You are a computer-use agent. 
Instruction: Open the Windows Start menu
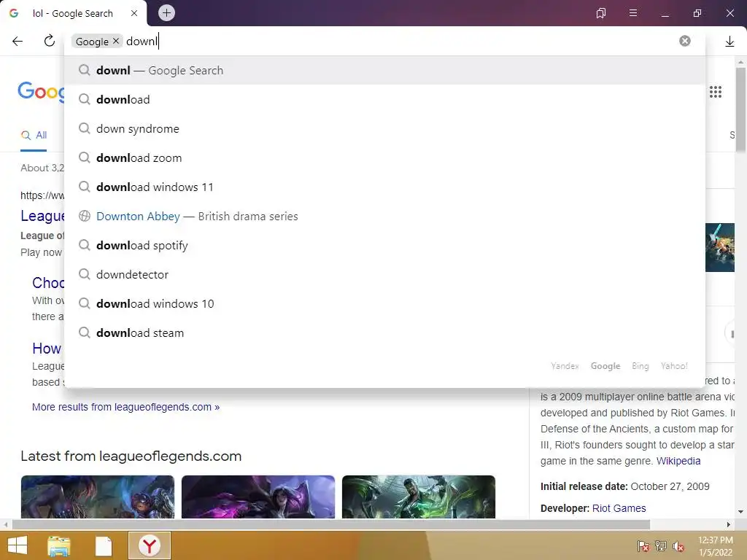click(18, 545)
